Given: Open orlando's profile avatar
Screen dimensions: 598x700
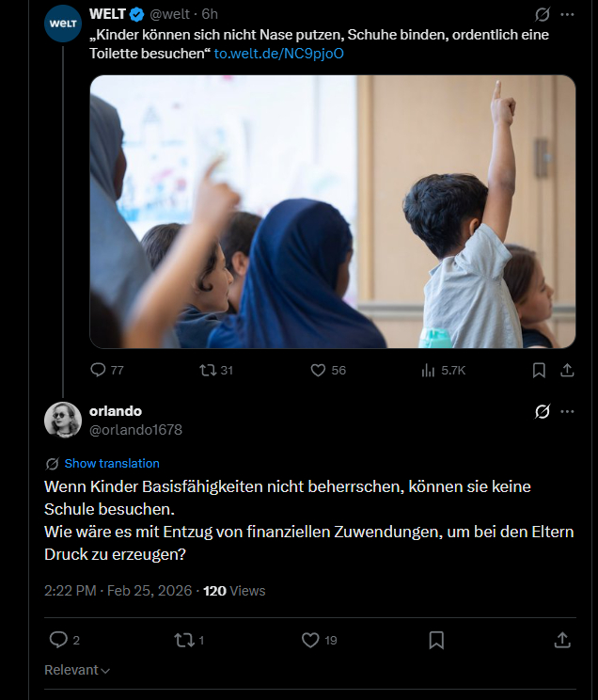Looking at the screenshot, I should click(63, 420).
